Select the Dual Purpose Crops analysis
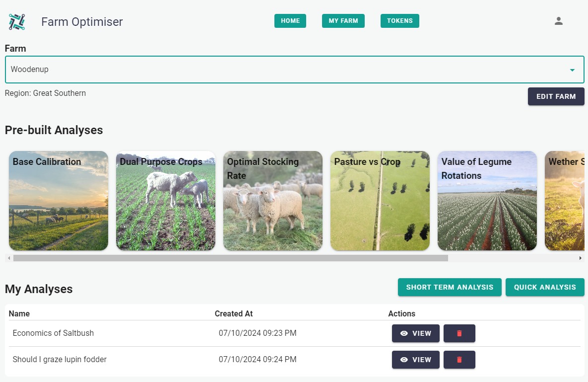The image size is (588, 382). click(x=165, y=201)
